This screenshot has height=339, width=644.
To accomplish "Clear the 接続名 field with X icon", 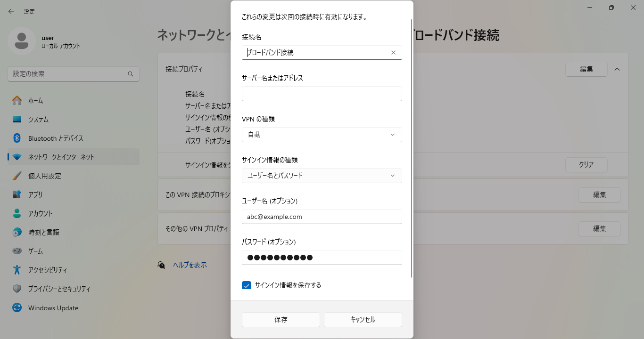I will click(393, 53).
